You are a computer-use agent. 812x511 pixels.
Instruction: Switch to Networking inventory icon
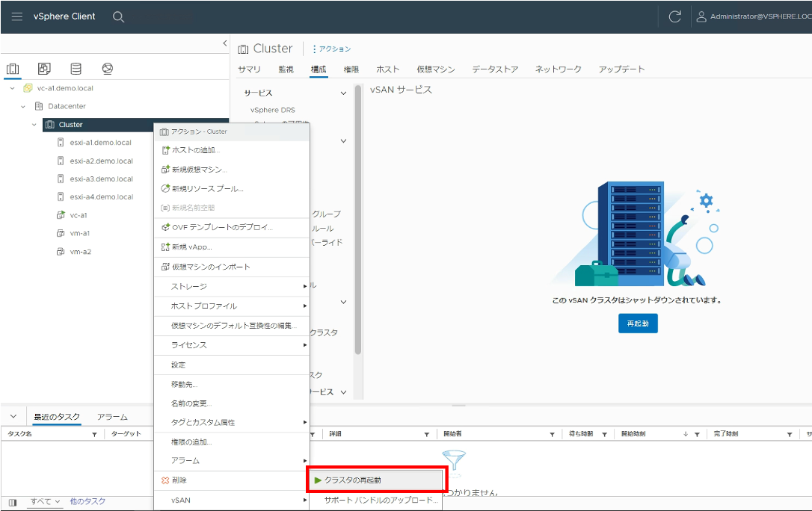click(107, 68)
